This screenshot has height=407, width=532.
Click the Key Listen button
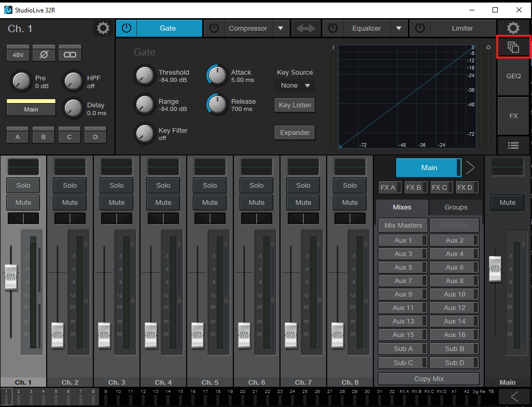pyautogui.click(x=295, y=105)
